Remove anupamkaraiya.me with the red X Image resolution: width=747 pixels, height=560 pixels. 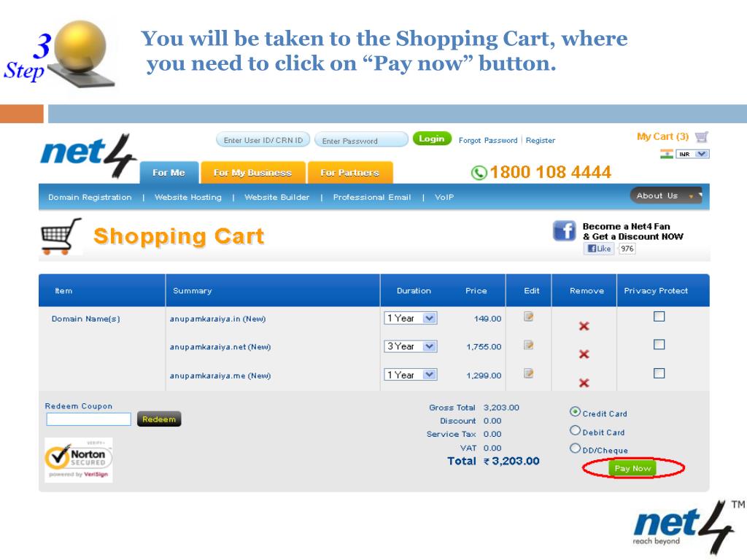[x=584, y=383]
